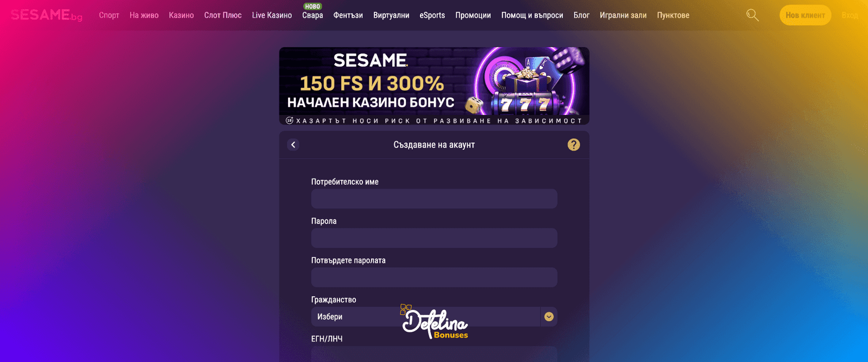The image size is (868, 362).
Task: Open the question mark help icon
Action: [x=573, y=144]
